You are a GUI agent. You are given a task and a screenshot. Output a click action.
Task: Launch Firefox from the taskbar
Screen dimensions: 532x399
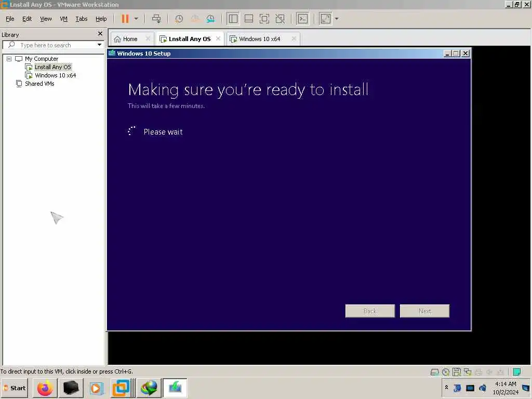tap(45, 388)
